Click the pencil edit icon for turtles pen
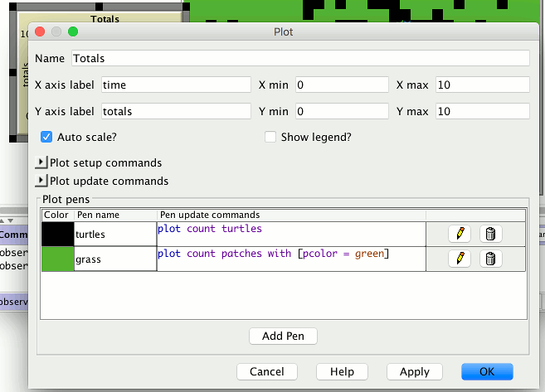The image size is (545, 392). (x=460, y=235)
